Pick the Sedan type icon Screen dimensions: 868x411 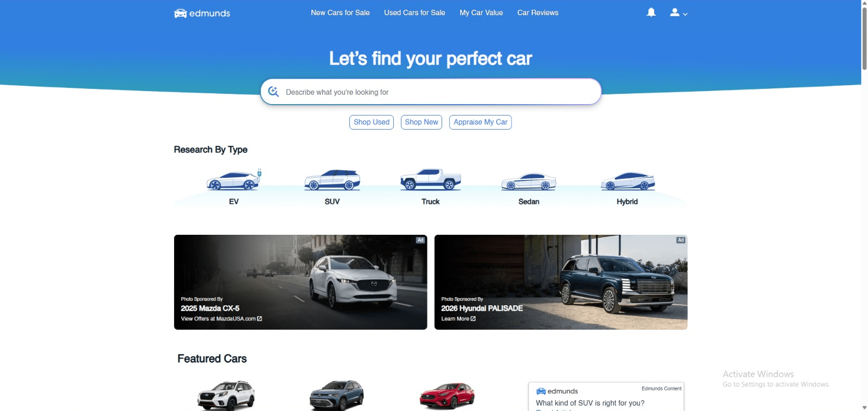pos(529,182)
